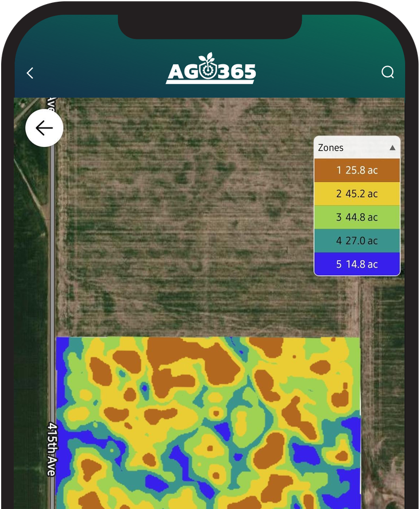Select Zone 4 27.0 ac teal swatch
The width and height of the screenshot is (420, 509).
click(357, 241)
